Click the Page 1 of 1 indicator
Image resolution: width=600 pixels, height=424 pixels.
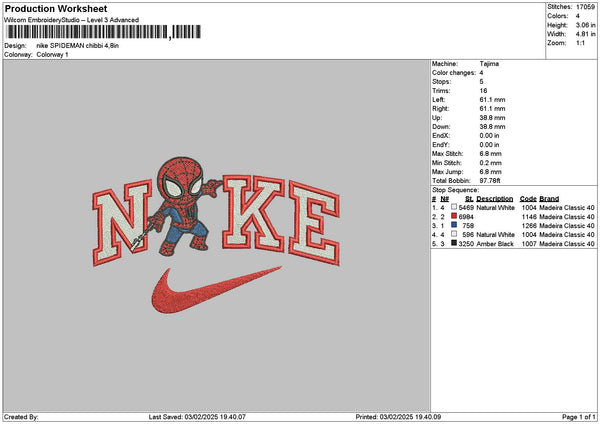click(x=579, y=417)
